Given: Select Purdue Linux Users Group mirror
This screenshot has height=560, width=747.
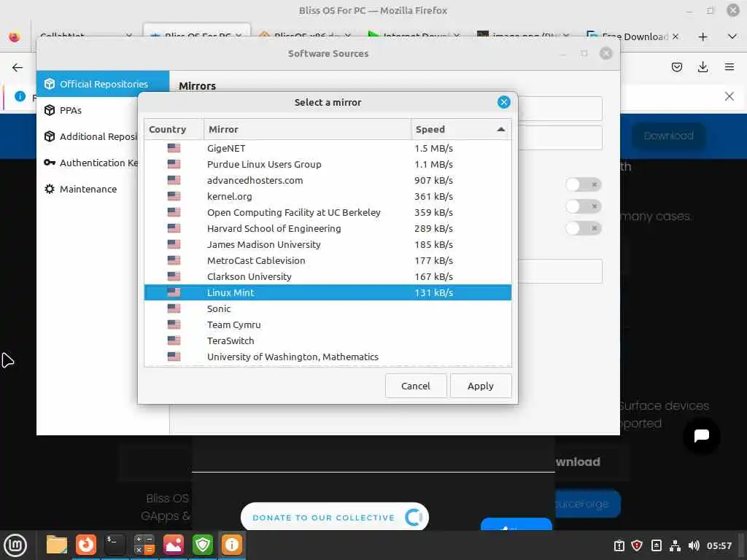Looking at the screenshot, I should 328,164.
